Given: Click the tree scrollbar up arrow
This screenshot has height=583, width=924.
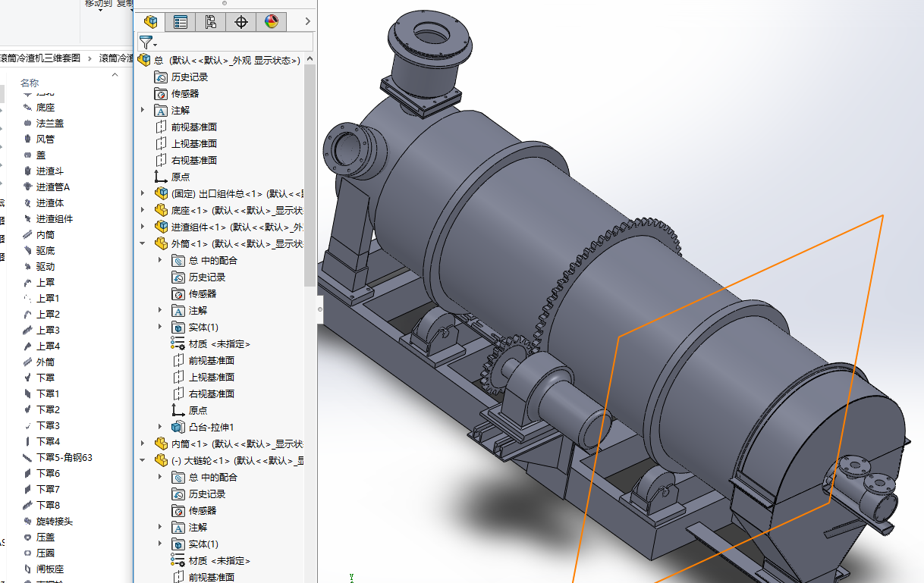Looking at the screenshot, I should tap(310, 59).
